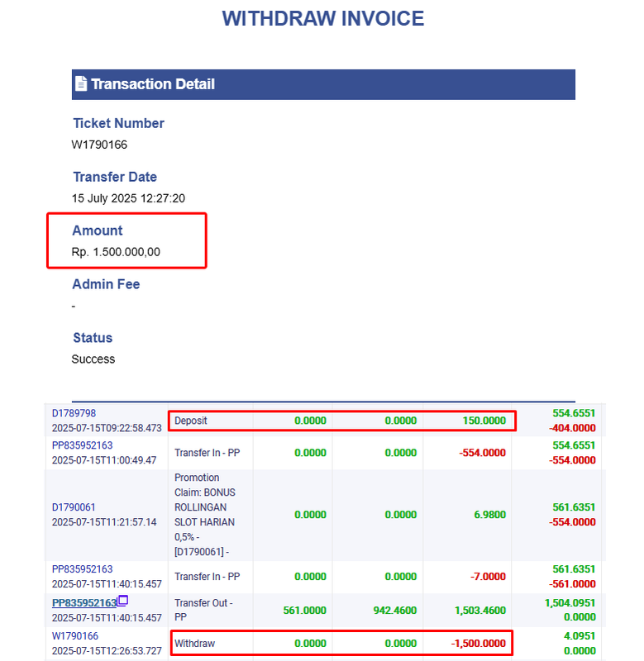Select the -404.0000 value
This screenshot has height=661, width=644.
coord(572,428)
